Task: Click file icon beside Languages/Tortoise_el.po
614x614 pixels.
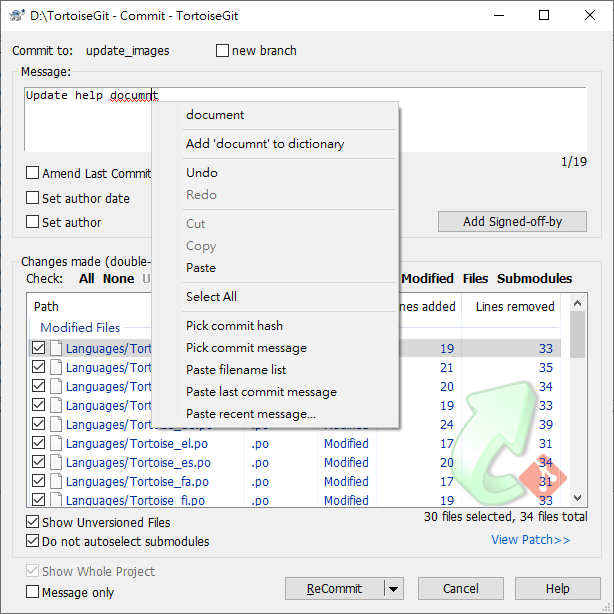Action: pos(56,444)
